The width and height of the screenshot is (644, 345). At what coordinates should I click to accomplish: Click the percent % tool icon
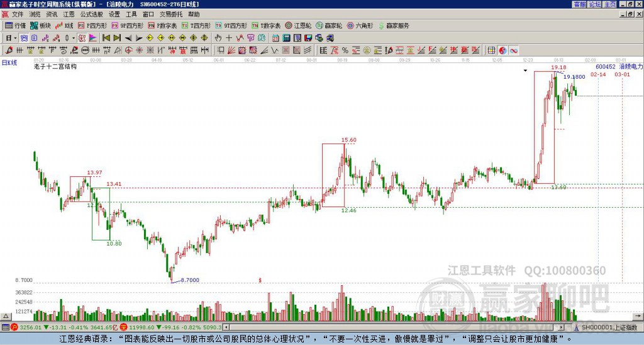[345, 50]
